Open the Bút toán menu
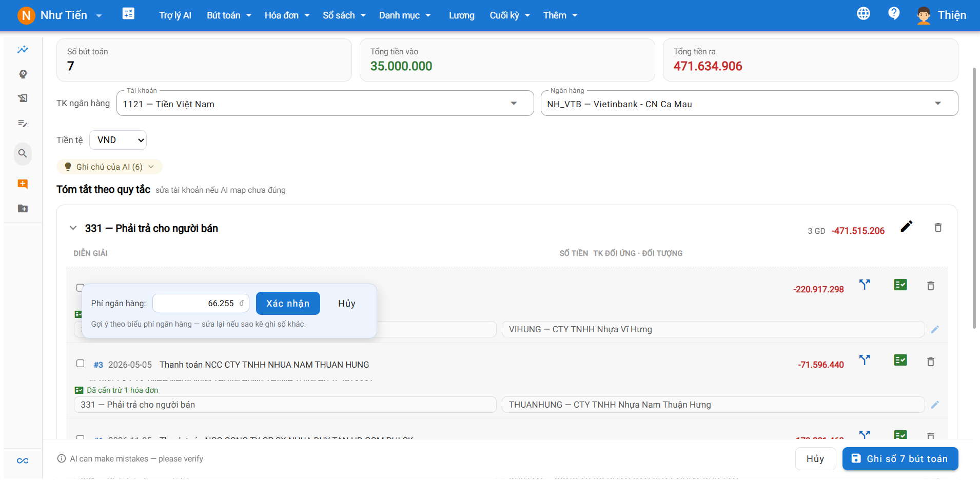The height and width of the screenshot is (482, 980). [x=229, y=15]
